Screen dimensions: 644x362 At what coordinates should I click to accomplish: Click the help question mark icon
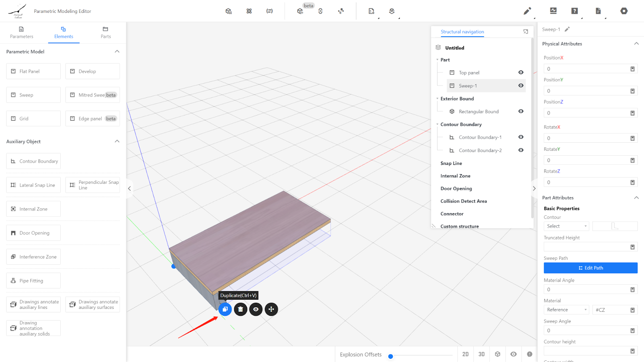[574, 11]
